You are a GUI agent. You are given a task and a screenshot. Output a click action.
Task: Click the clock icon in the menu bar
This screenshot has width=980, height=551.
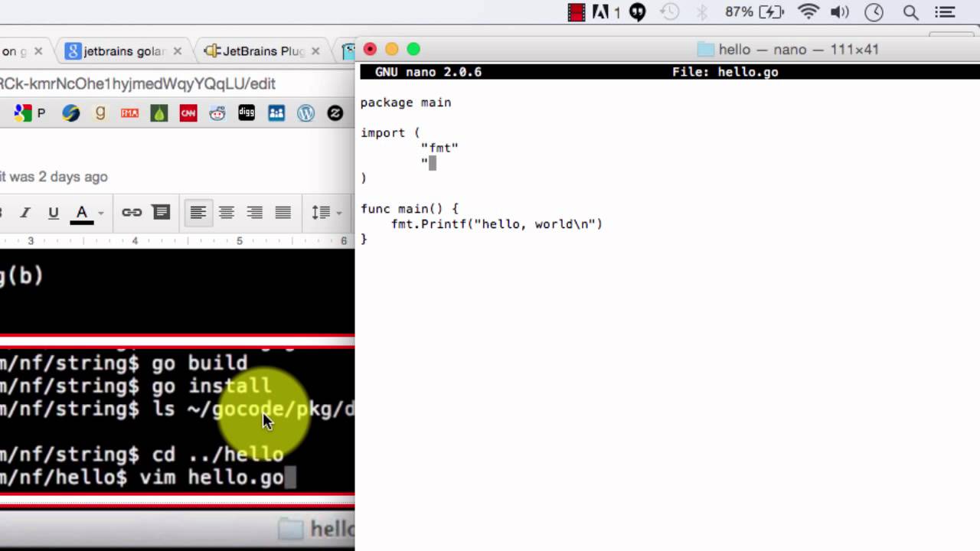coord(874,12)
